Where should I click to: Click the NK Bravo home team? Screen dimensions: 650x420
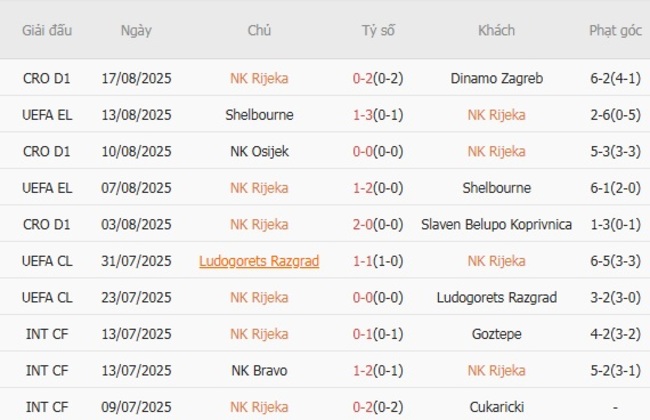pyautogui.click(x=259, y=371)
